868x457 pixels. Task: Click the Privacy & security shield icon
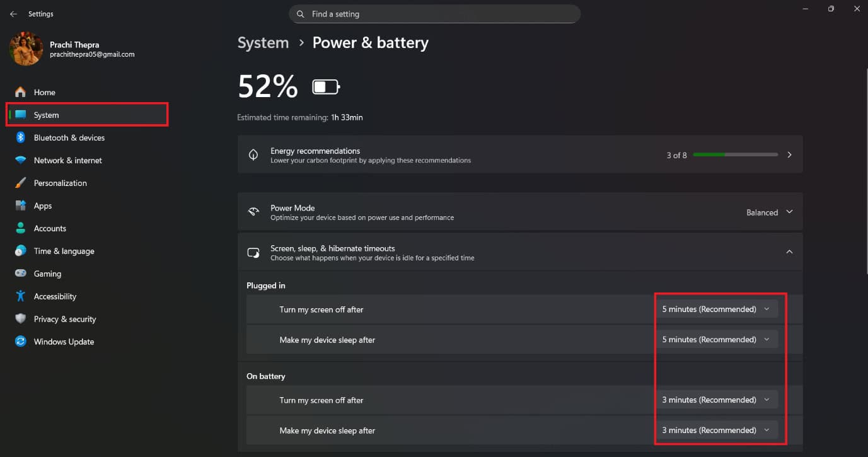click(21, 319)
